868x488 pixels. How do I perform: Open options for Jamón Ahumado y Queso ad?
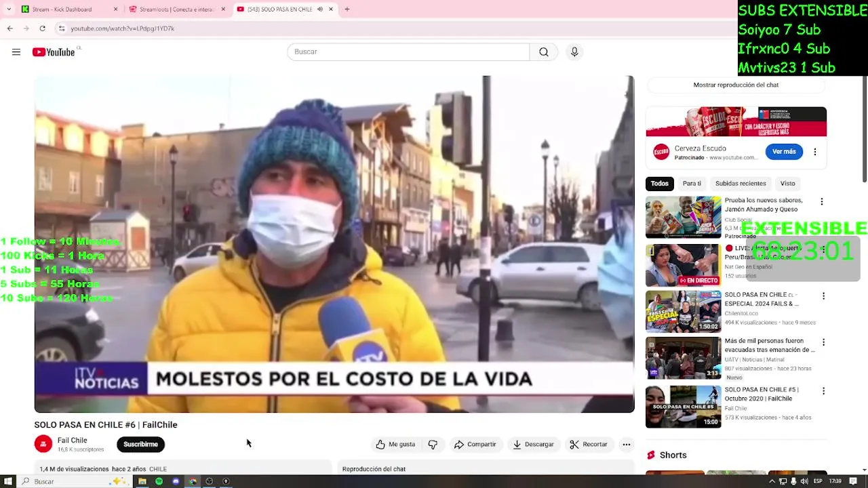[x=822, y=202]
